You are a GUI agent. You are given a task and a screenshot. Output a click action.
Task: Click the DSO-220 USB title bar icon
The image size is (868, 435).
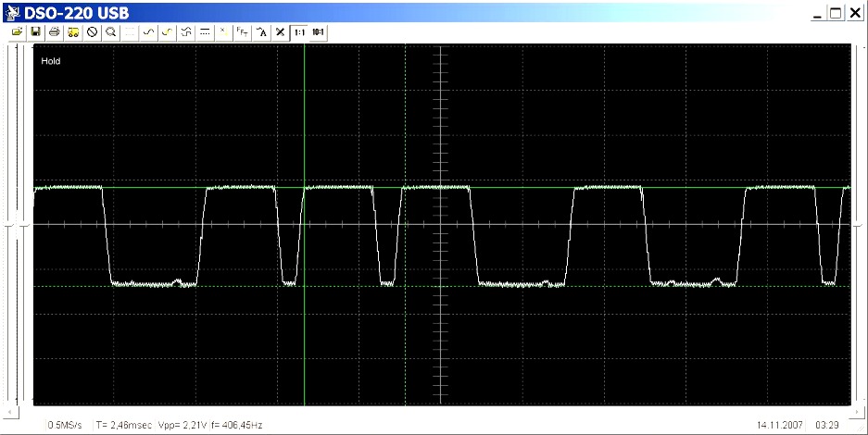click(12, 12)
